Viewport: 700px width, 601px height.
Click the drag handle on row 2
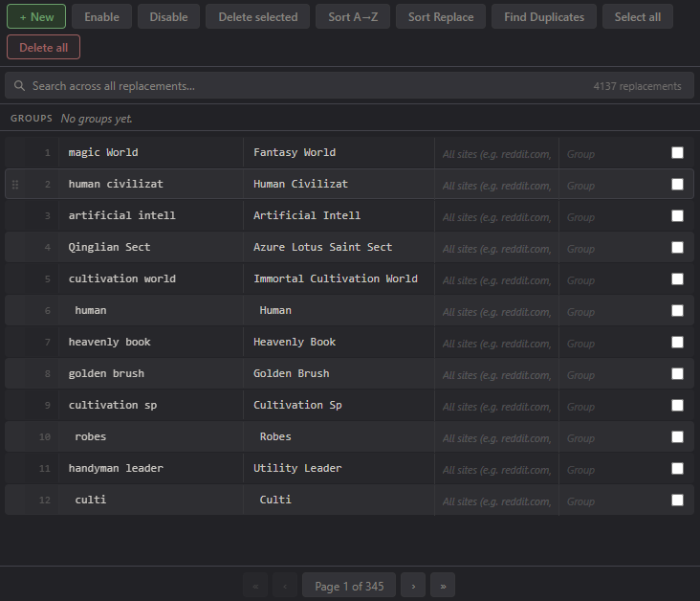click(x=15, y=184)
